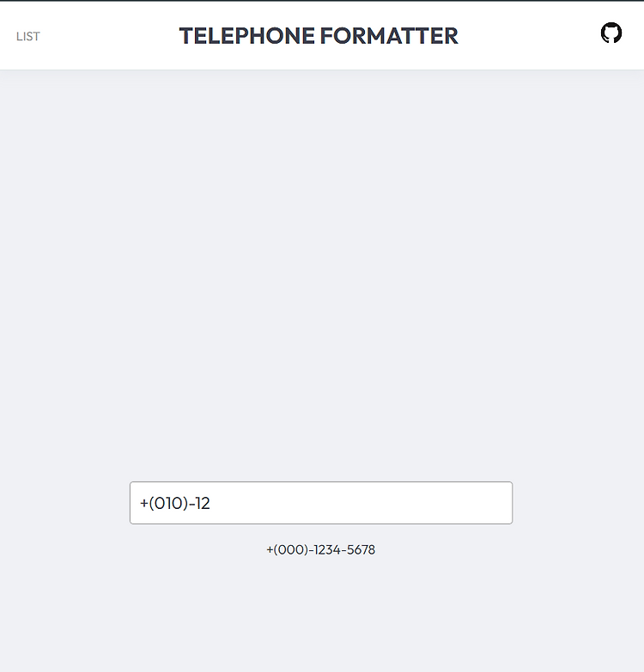
Task: Open the GitHub repository icon
Action: (611, 33)
